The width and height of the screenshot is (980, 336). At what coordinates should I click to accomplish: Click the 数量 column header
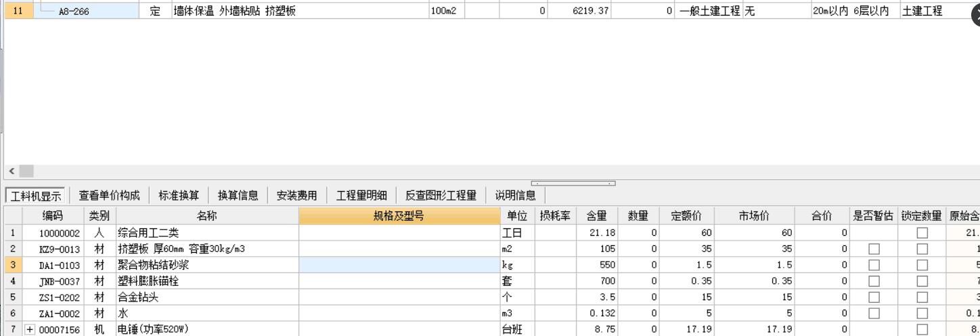coord(638,216)
